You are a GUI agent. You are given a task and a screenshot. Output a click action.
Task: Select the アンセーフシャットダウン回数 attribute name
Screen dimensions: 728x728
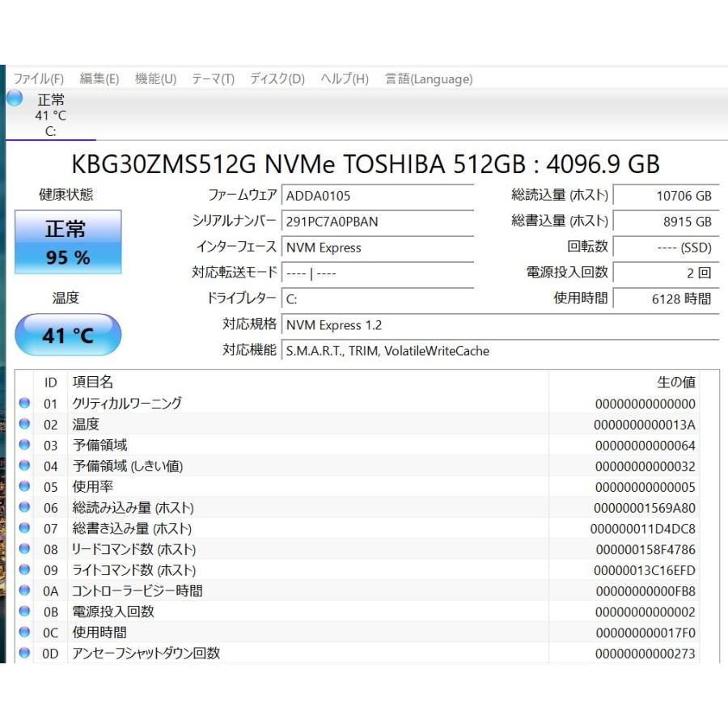click(x=146, y=654)
